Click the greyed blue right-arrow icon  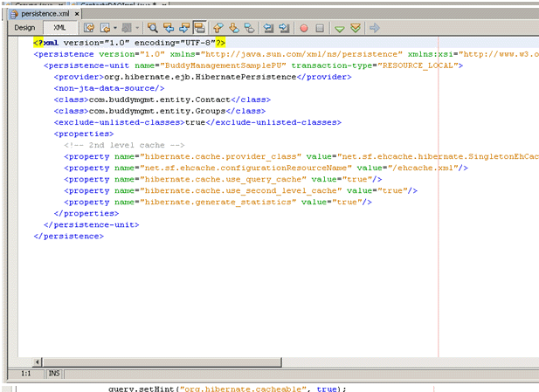375,28
